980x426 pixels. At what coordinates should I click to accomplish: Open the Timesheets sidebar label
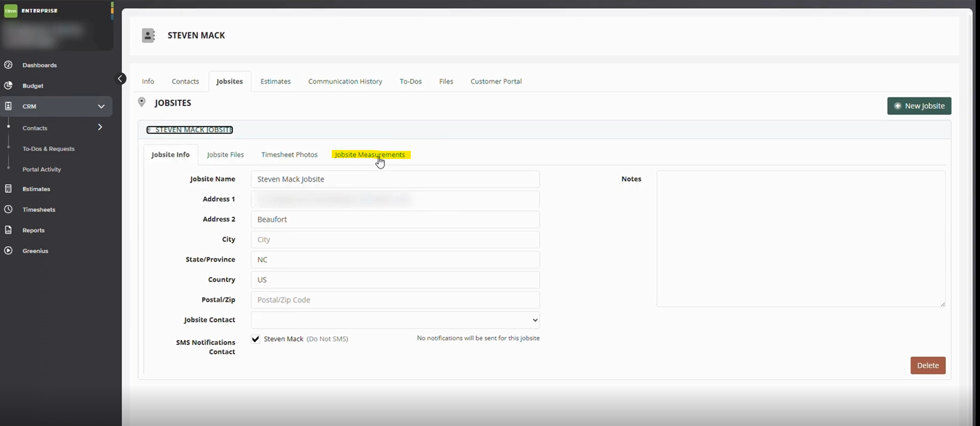[x=39, y=209]
